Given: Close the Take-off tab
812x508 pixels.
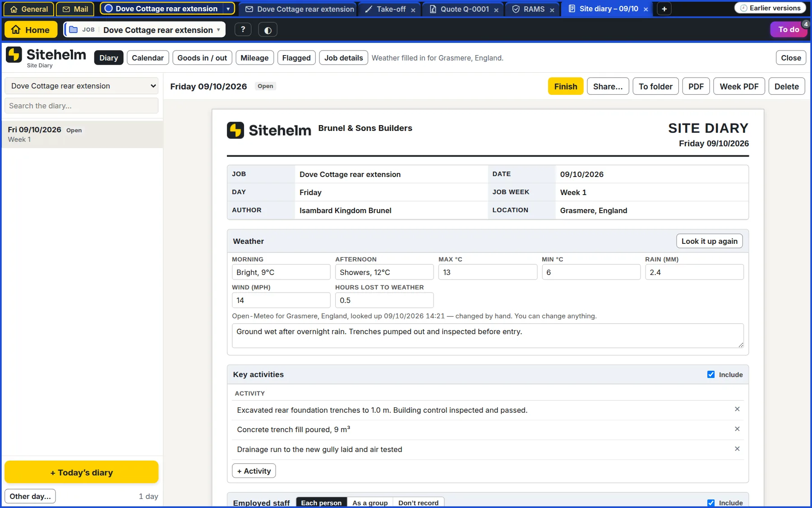Looking at the screenshot, I should [x=413, y=9].
